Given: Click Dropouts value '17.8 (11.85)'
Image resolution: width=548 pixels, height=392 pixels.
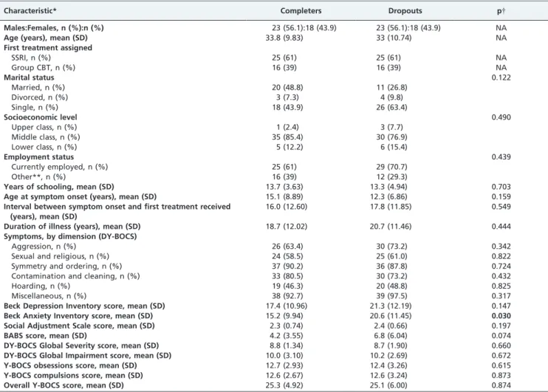Looking at the screenshot, I should click(x=391, y=207).
